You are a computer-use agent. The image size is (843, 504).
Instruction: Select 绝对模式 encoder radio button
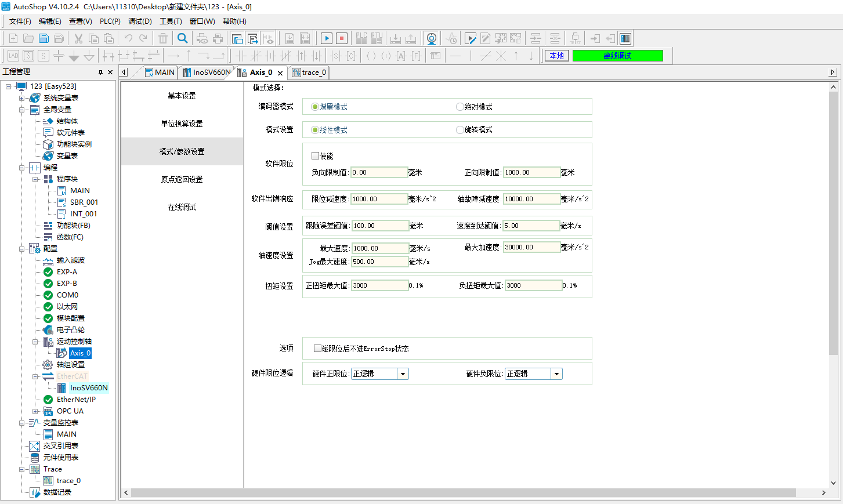[x=460, y=107]
